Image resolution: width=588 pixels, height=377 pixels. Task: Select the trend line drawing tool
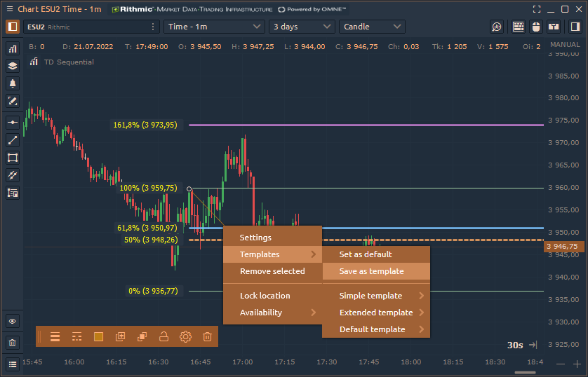click(x=13, y=140)
